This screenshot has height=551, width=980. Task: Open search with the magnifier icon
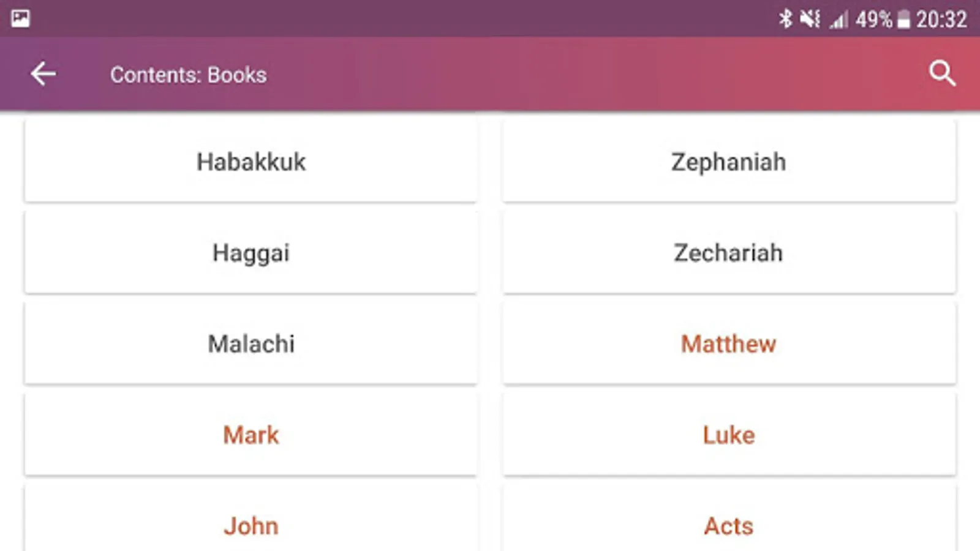941,74
